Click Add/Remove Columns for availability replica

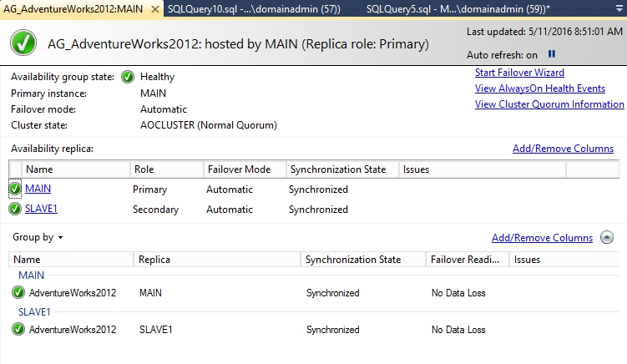pyautogui.click(x=563, y=149)
